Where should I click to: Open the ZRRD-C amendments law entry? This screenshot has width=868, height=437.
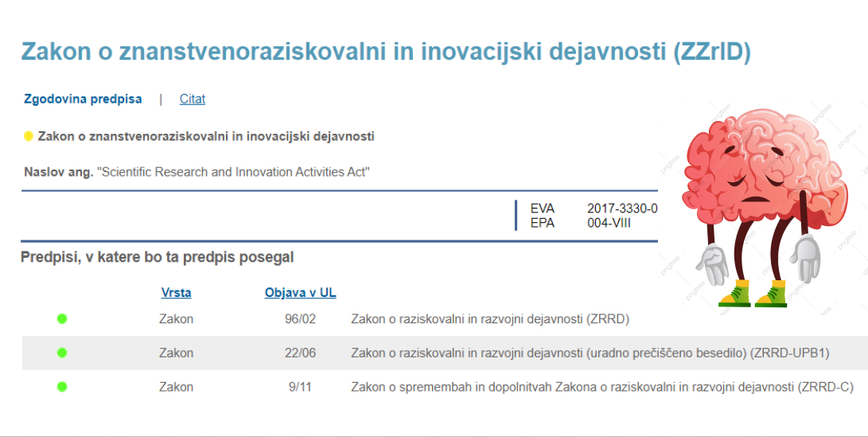point(601,387)
